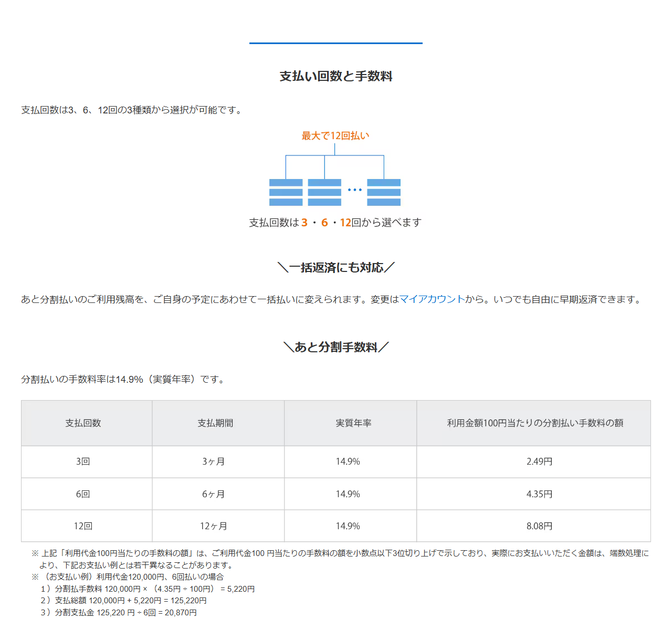The image size is (672, 619).
Task: Select the 実質年率 column header
Action: point(351,423)
